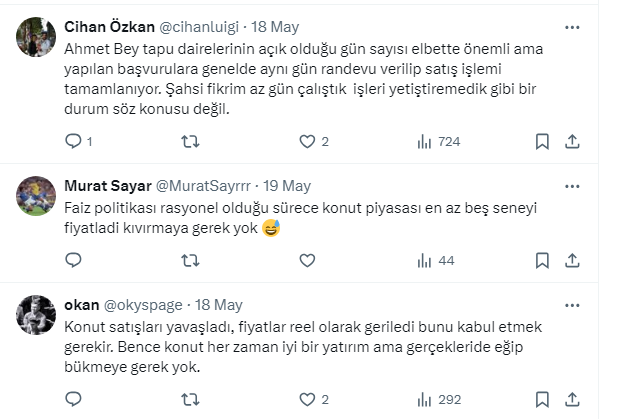The height and width of the screenshot is (419, 618).
Task: Open the 19 May tweet timestamp
Action: click(x=287, y=186)
